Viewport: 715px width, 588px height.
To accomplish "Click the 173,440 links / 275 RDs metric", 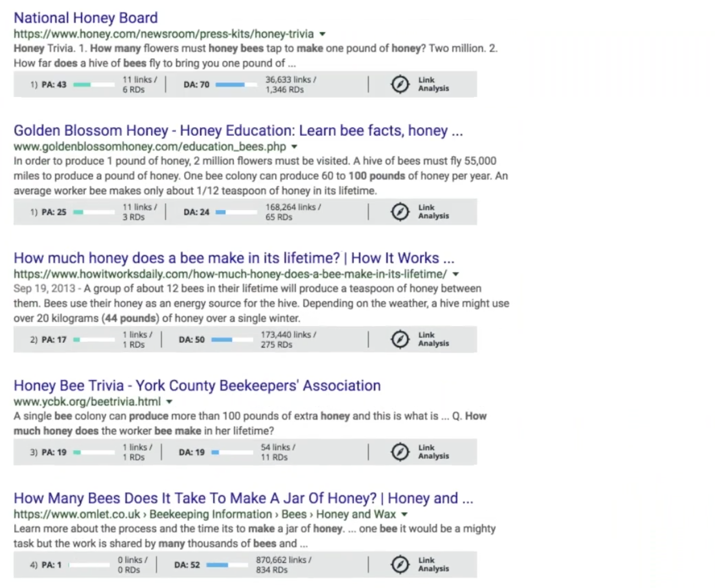I will tap(288, 340).
